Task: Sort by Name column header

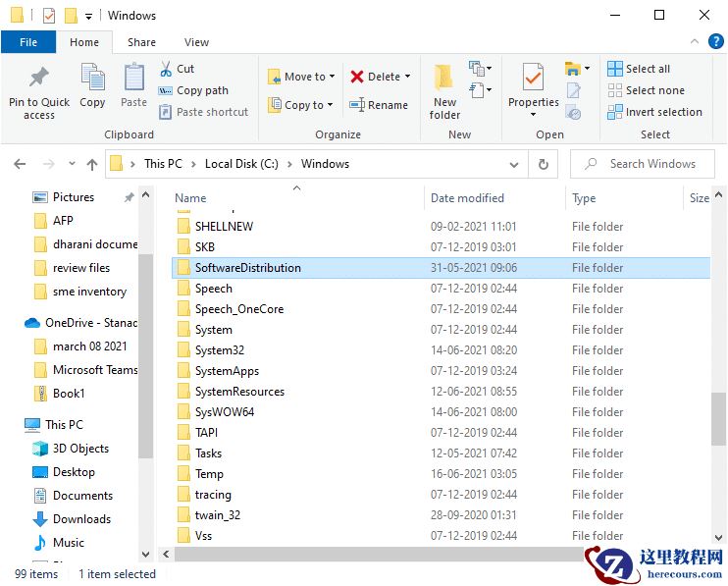Action: click(190, 198)
